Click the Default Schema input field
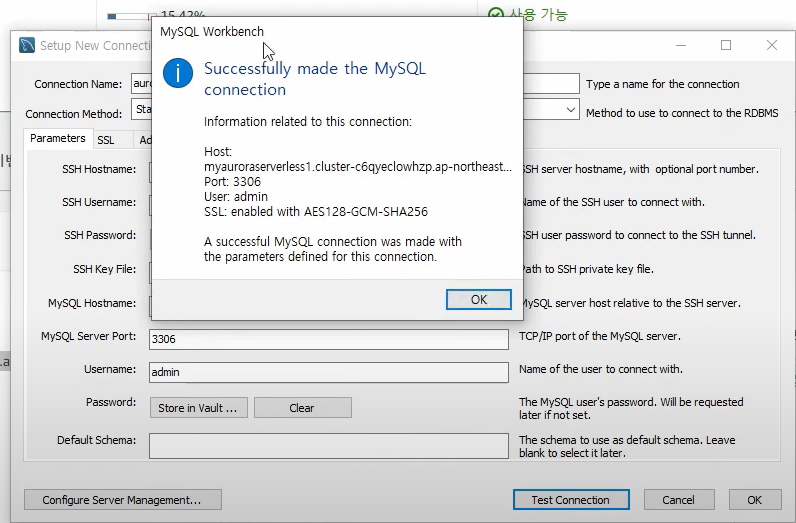The width and height of the screenshot is (796, 523). [x=328, y=445]
